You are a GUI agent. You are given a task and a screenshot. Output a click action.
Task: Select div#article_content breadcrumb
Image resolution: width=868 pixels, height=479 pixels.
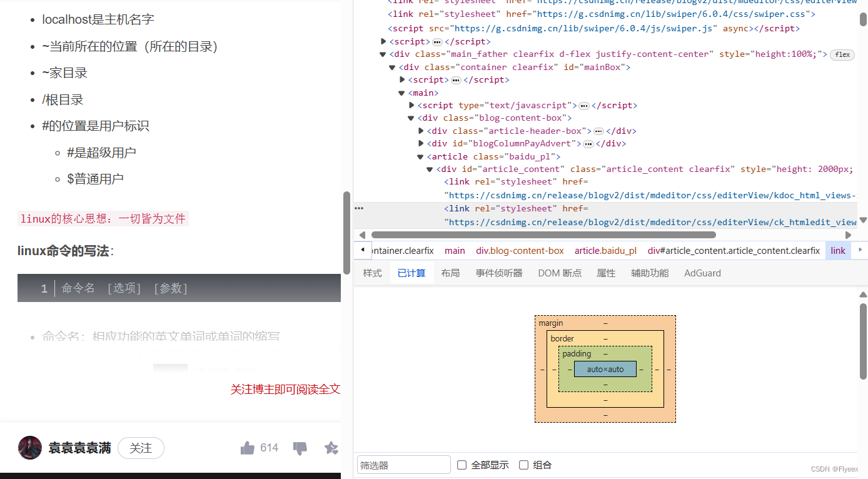point(734,250)
